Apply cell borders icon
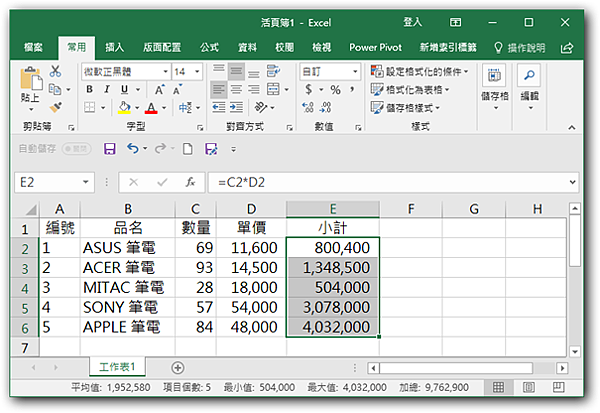Image resolution: width=600 pixels, height=413 pixels. click(x=89, y=107)
